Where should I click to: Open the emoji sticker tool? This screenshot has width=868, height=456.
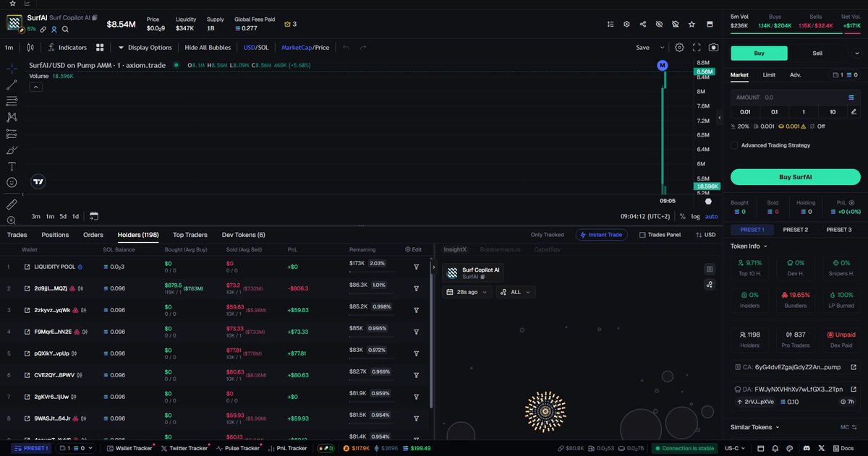click(x=12, y=183)
